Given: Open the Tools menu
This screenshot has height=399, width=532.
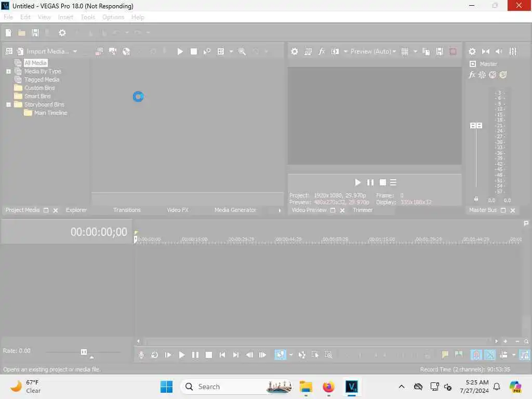Looking at the screenshot, I should (88, 17).
